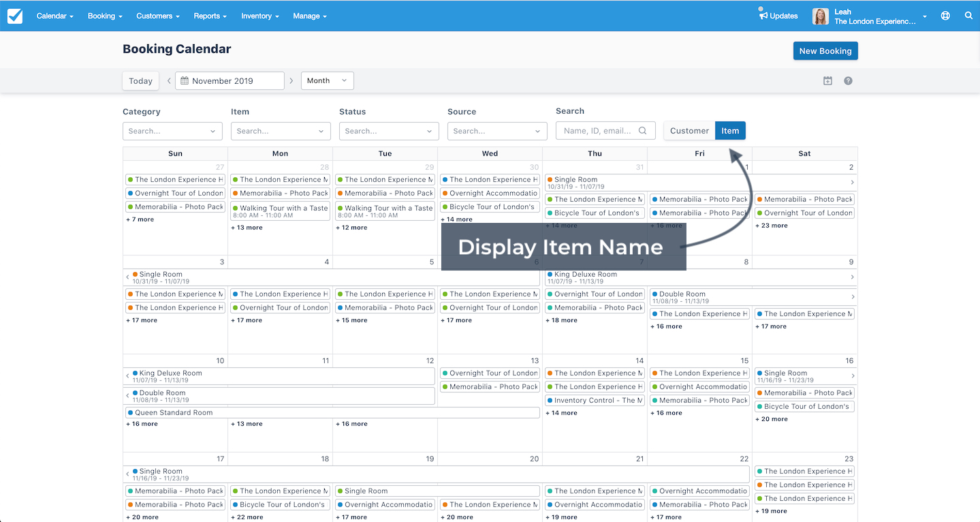Open the Month view dropdown
Screen dimensions: 980x522
tap(327, 80)
